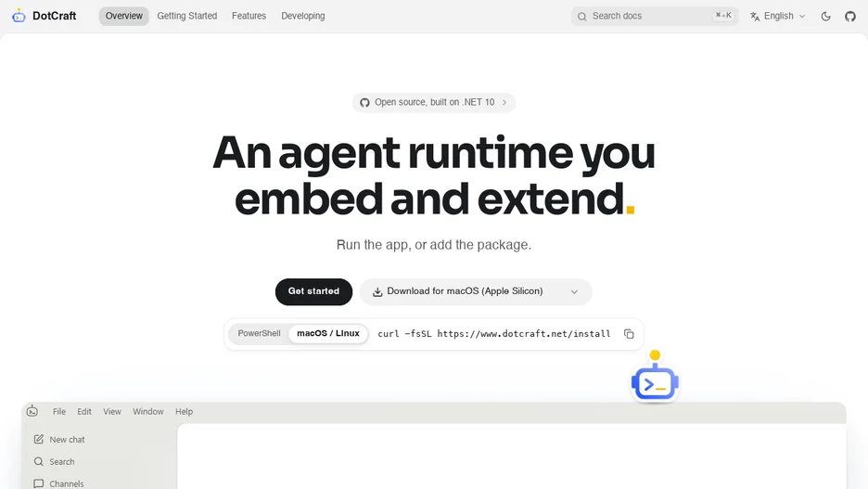Click the translate language icon
The width and height of the screenshot is (868, 489).
click(755, 17)
